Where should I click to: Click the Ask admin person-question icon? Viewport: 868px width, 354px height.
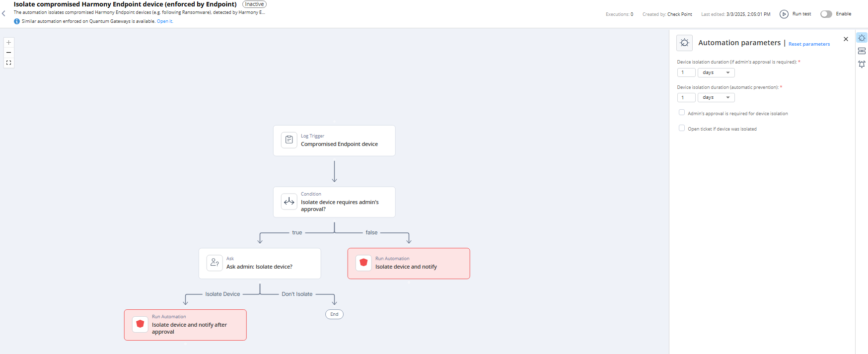pyautogui.click(x=215, y=263)
